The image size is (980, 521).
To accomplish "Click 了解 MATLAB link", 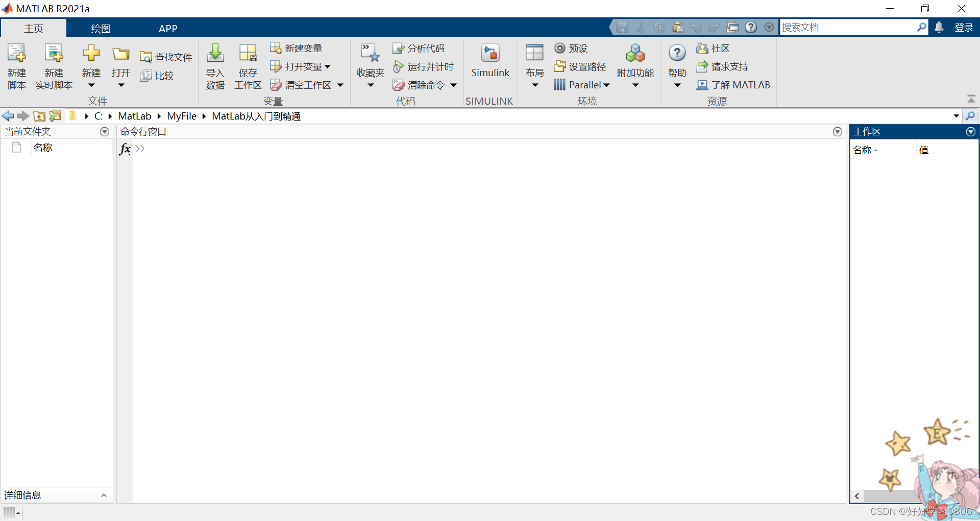I will tap(740, 85).
